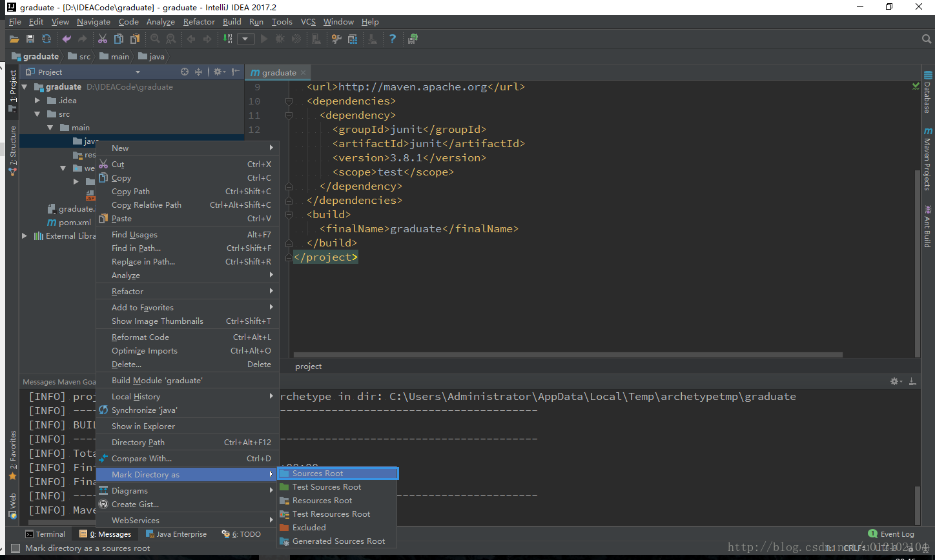Select Sources Root in submenu
Image resolution: width=935 pixels, height=560 pixels.
pyautogui.click(x=338, y=474)
